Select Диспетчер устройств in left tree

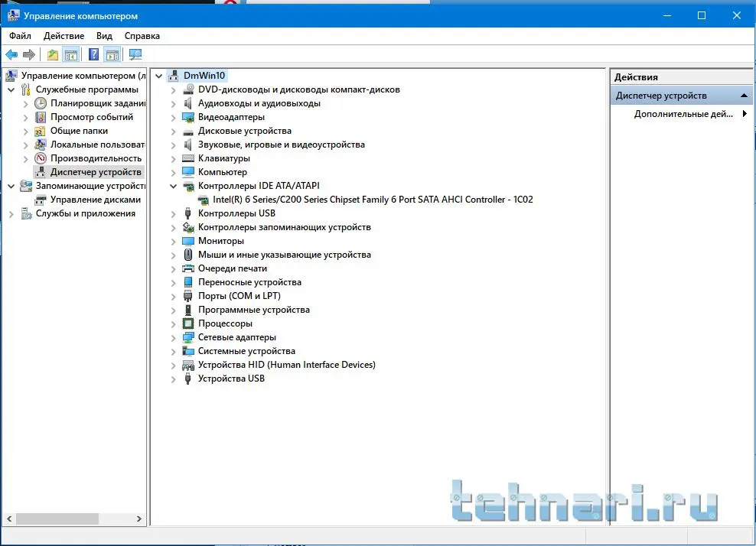coord(96,172)
